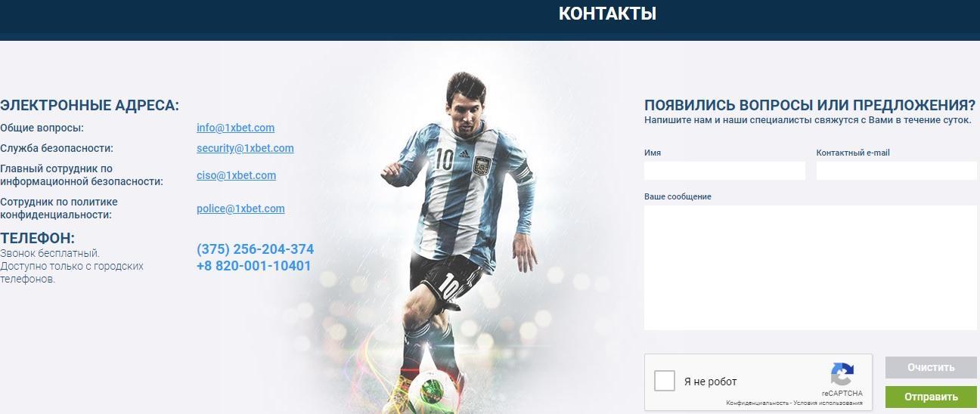The width and height of the screenshot is (980, 414).
Task: Click phone number (375) 256-204-374
Action: coord(255,249)
